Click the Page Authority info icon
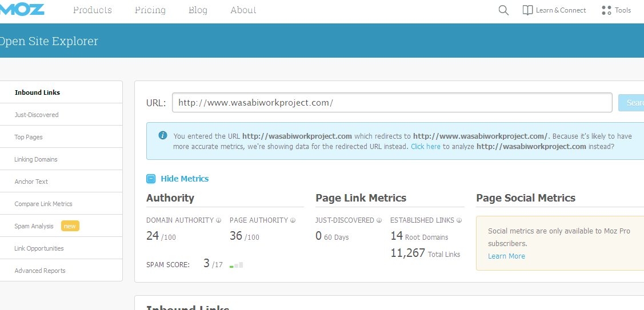The width and height of the screenshot is (644, 310). 293,220
